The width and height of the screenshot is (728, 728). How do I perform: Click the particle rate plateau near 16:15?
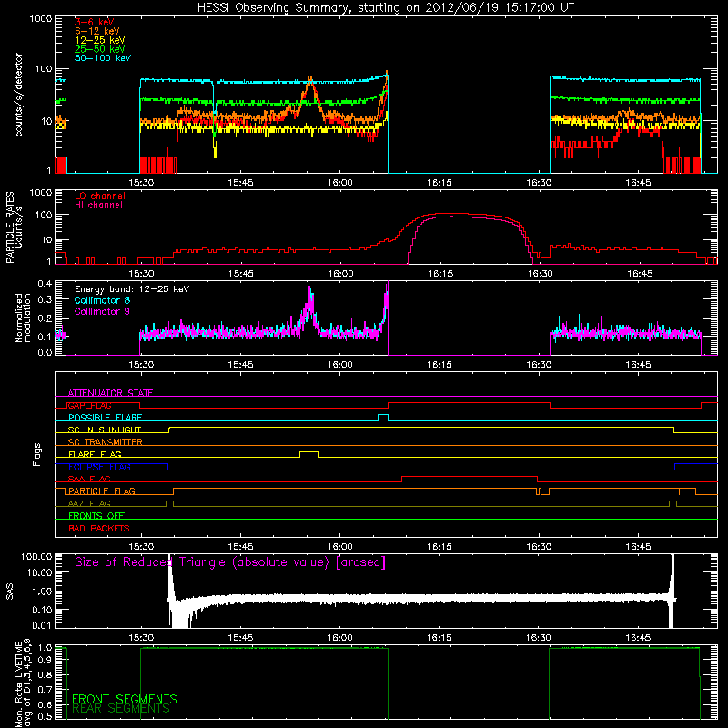[452, 215]
